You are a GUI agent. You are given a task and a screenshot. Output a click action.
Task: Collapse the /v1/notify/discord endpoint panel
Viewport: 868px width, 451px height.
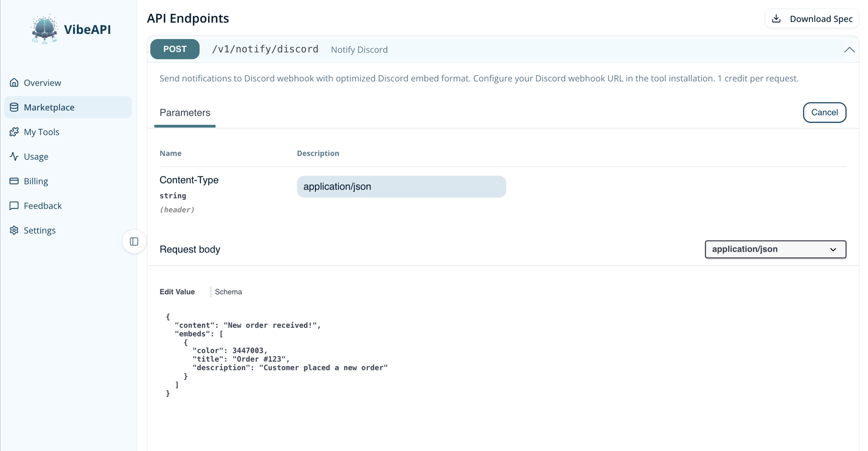850,49
